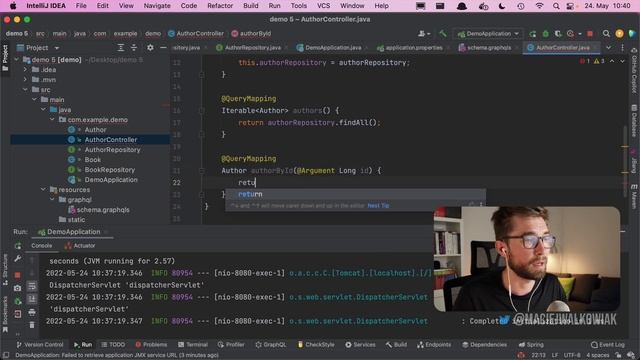This screenshot has height=360, width=640.
Task: Open macOS Spotlight search
Action: [x=556, y=6]
